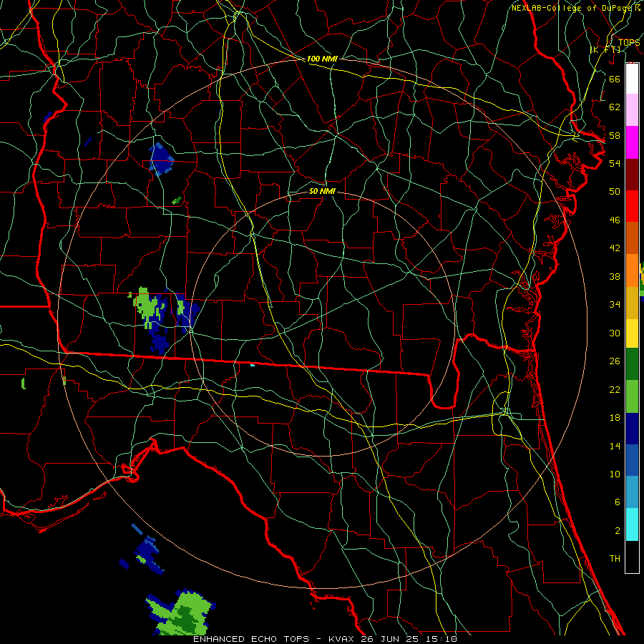
Task: Click the dark orange legend swatch
Action: [632, 238]
